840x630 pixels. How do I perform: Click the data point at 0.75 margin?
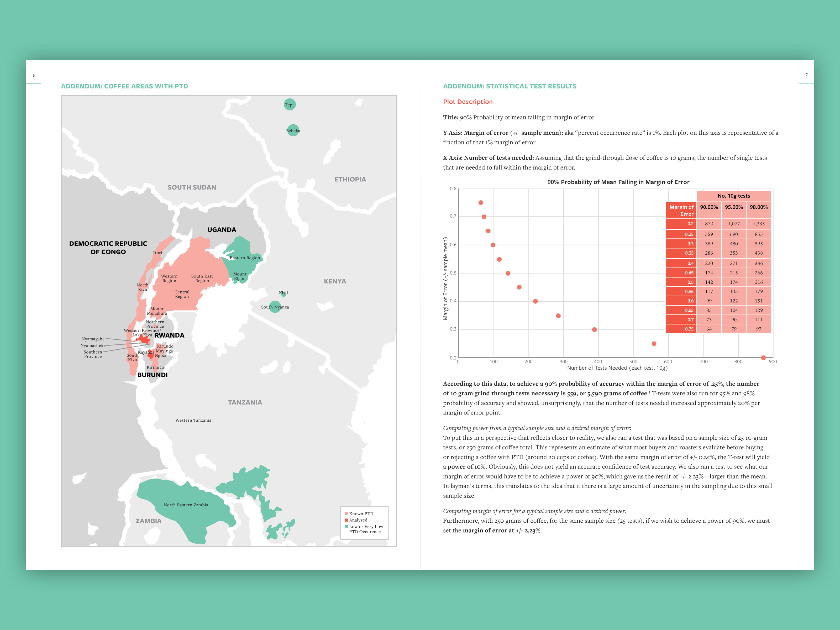tap(480, 202)
